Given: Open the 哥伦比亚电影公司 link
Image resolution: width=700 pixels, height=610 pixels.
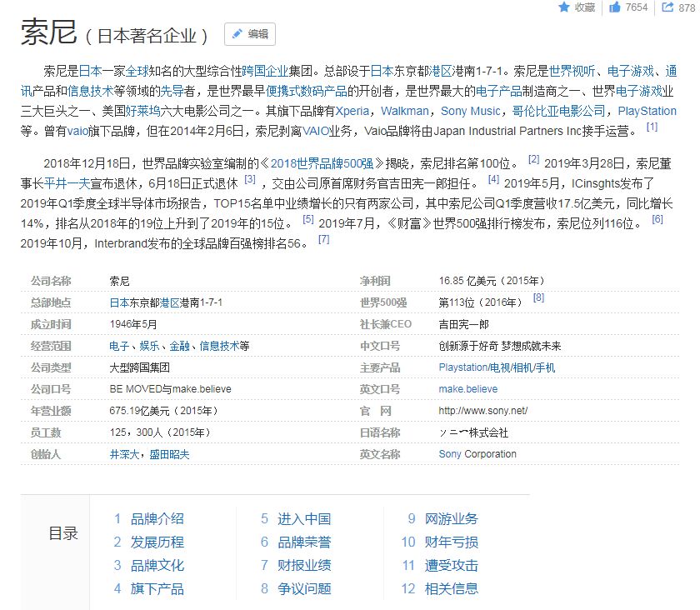Looking at the screenshot, I should [x=558, y=111].
